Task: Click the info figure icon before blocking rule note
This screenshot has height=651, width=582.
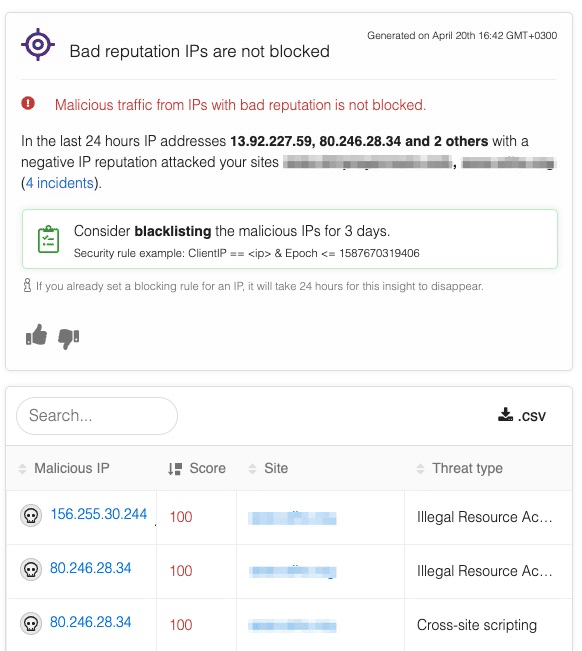Action: pos(27,286)
